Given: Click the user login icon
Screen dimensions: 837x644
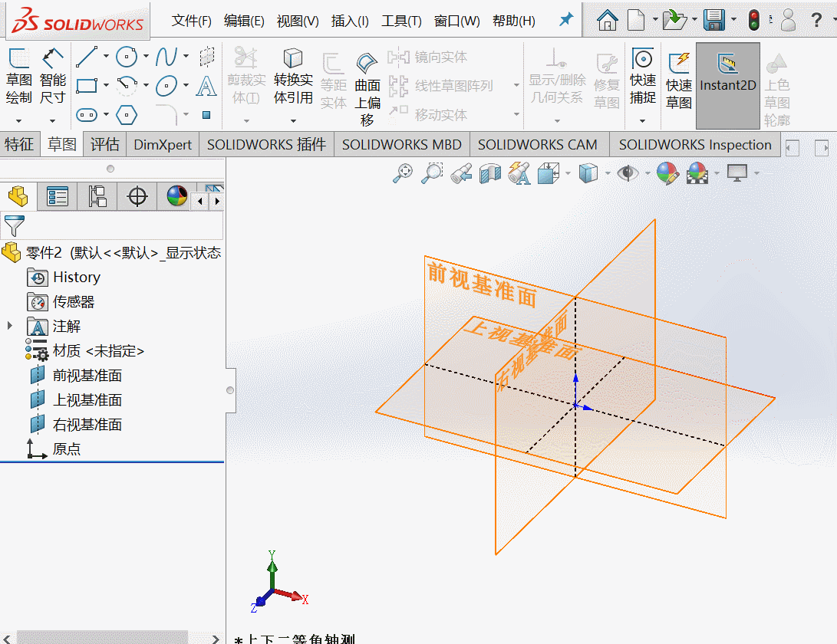Looking at the screenshot, I should point(788,20).
